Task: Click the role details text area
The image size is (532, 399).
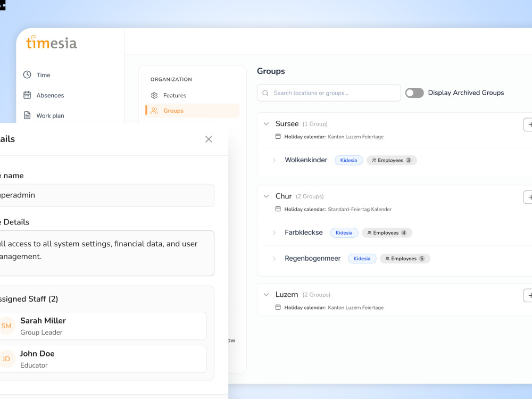Action: (x=107, y=253)
